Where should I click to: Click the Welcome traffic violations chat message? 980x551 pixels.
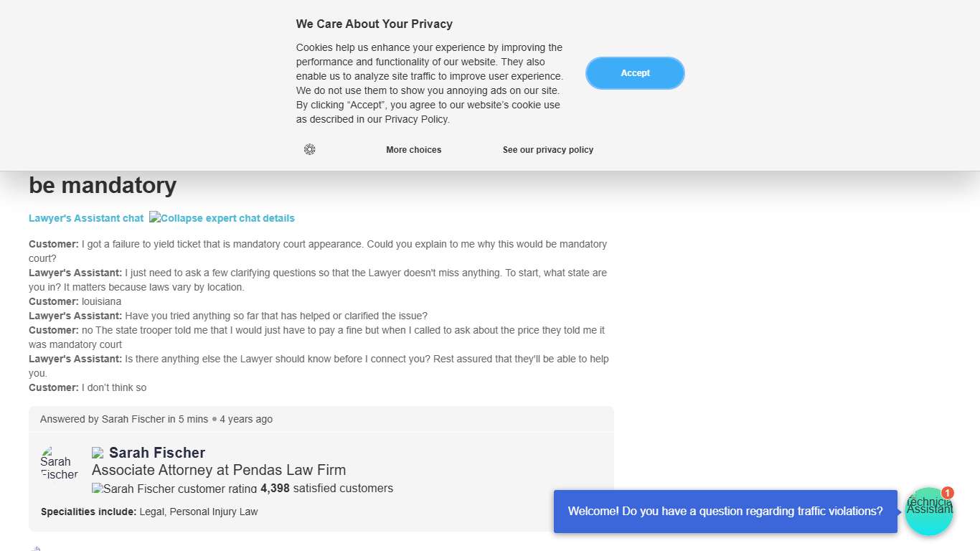tap(725, 512)
